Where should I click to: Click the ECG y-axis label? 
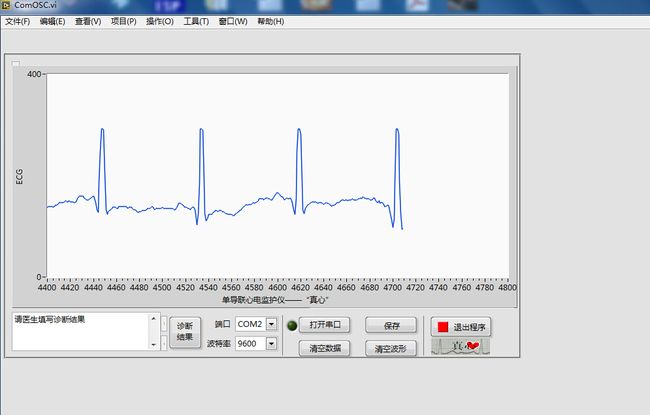coord(19,177)
